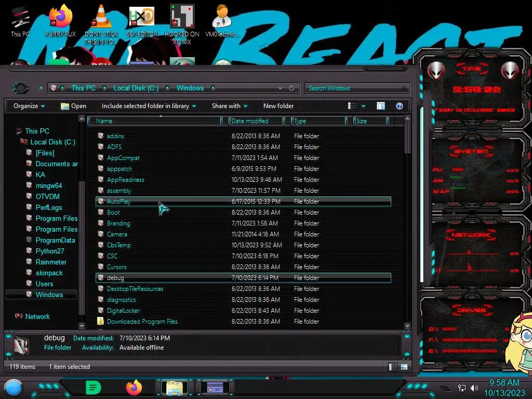Select the AppCompat folder

coord(243,158)
